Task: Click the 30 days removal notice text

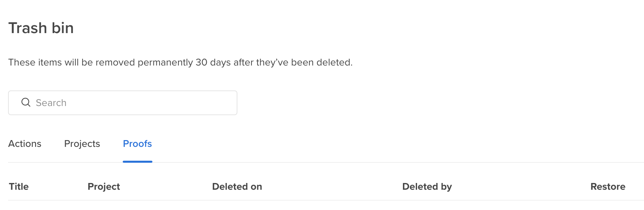Action: (180, 62)
